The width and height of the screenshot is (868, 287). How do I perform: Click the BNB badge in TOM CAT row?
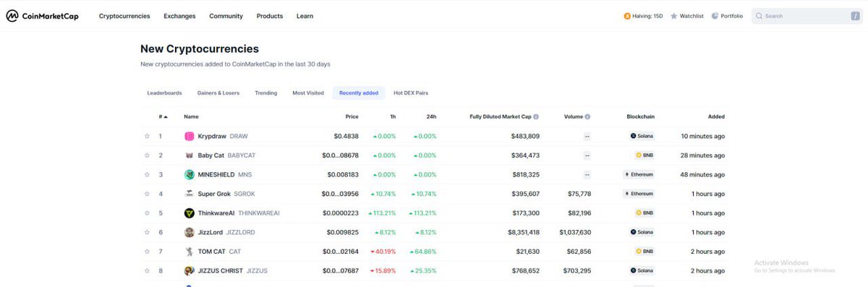point(644,252)
